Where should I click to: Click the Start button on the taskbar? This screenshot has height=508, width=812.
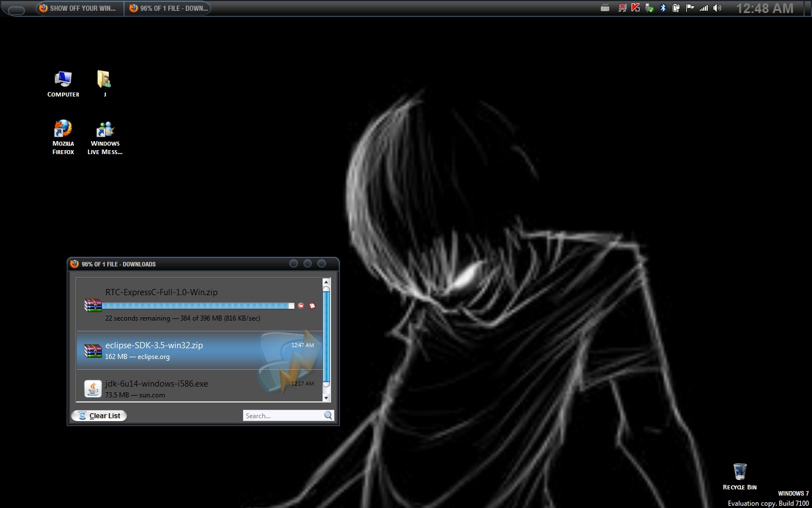(x=16, y=10)
